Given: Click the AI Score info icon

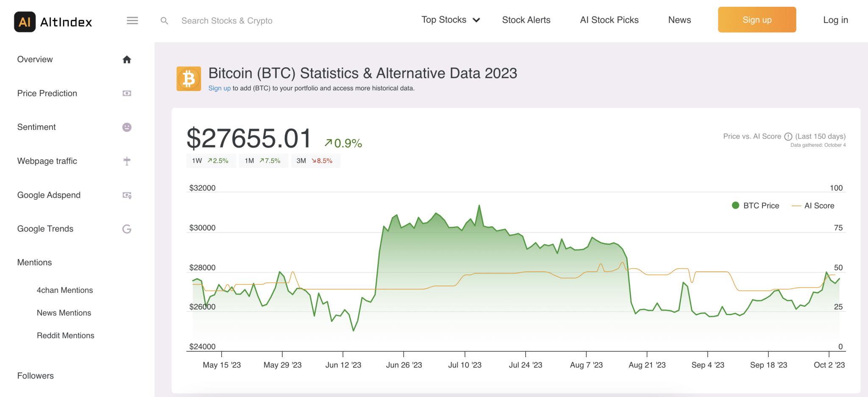Looking at the screenshot, I should (788, 136).
